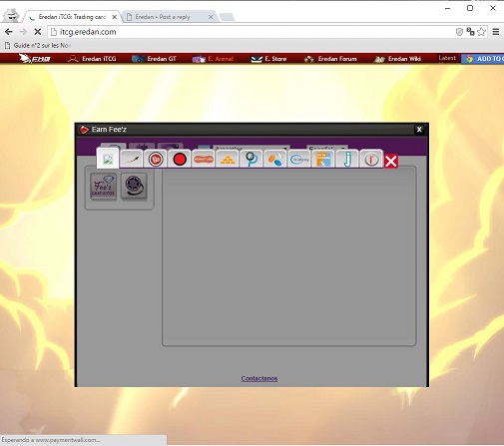The width and height of the screenshot is (504, 446).
Task: Open the film reel video offers button
Action: (x=134, y=187)
